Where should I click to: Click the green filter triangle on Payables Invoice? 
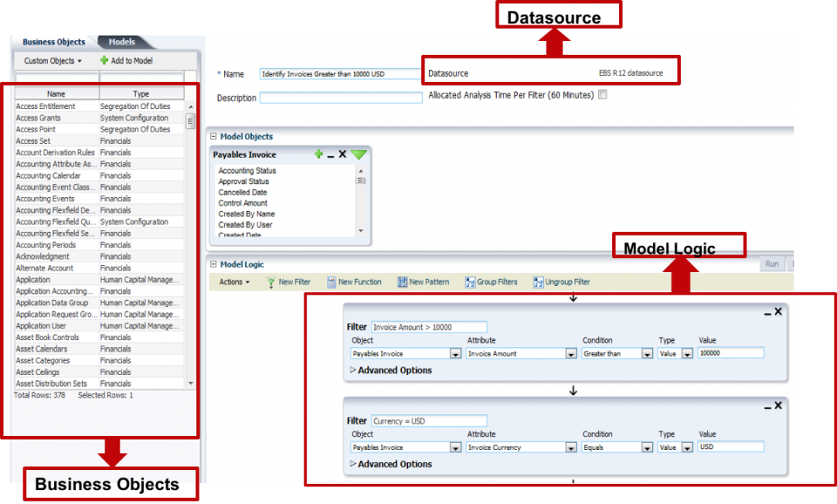(x=359, y=154)
